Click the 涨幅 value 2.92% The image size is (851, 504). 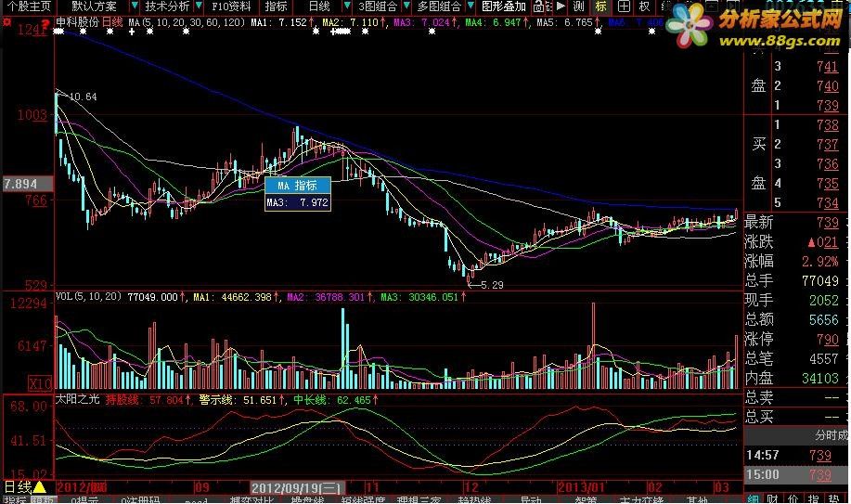pos(819,261)
